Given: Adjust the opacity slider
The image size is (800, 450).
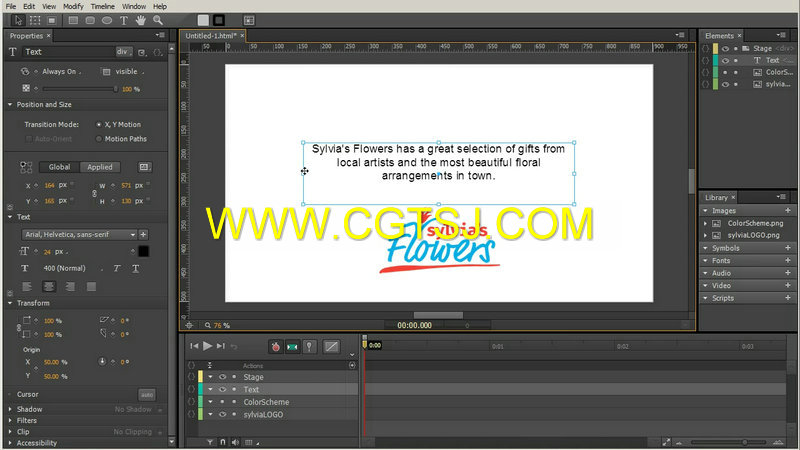Looking at the screenshot, I should [80, 89].
